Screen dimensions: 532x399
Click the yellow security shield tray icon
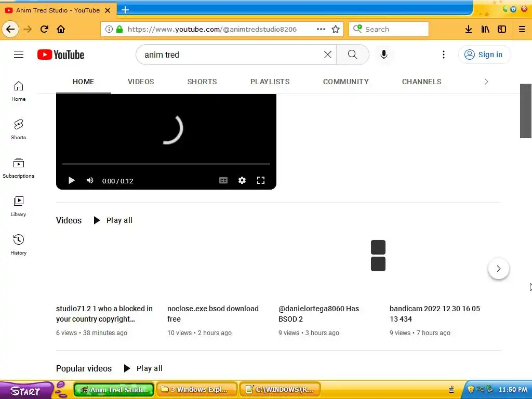tap(471, 389)
